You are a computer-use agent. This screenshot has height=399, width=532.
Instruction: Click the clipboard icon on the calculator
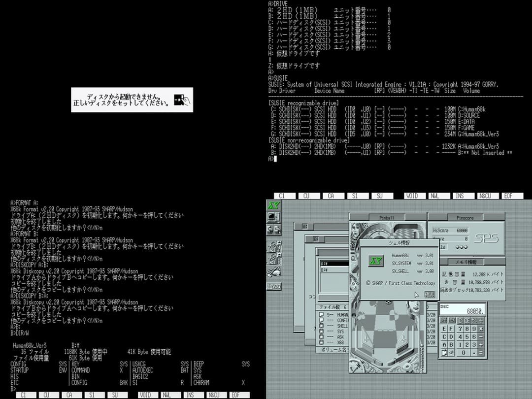pyautogui.click(x=444, y=352)
